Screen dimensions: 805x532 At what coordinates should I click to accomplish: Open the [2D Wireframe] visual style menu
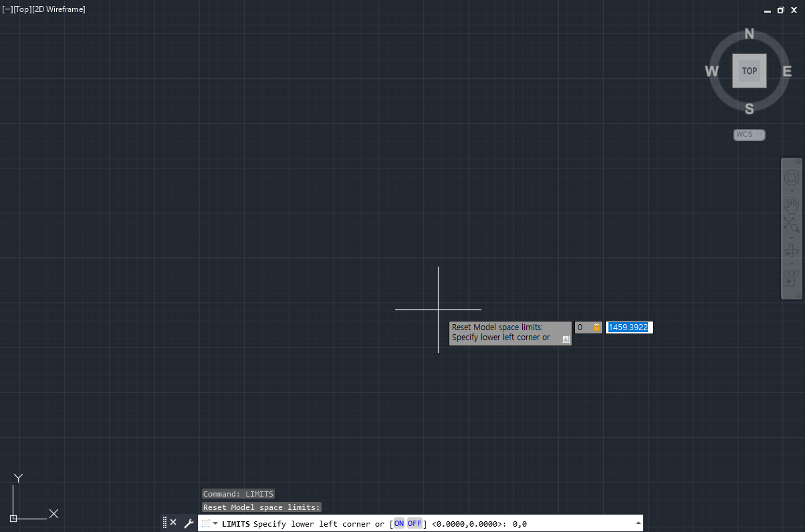59,9
